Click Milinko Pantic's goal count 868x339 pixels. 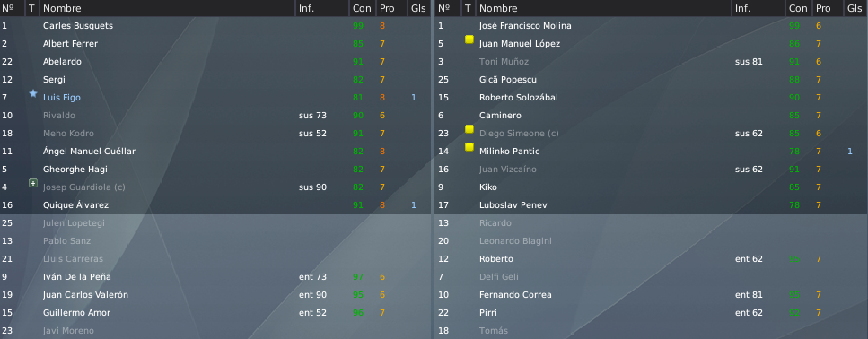pyautogui.click(x=850, y=152)
